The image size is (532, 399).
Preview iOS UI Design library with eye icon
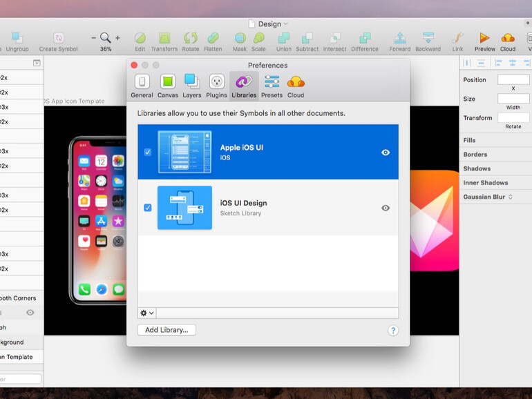tap(386, 208)
